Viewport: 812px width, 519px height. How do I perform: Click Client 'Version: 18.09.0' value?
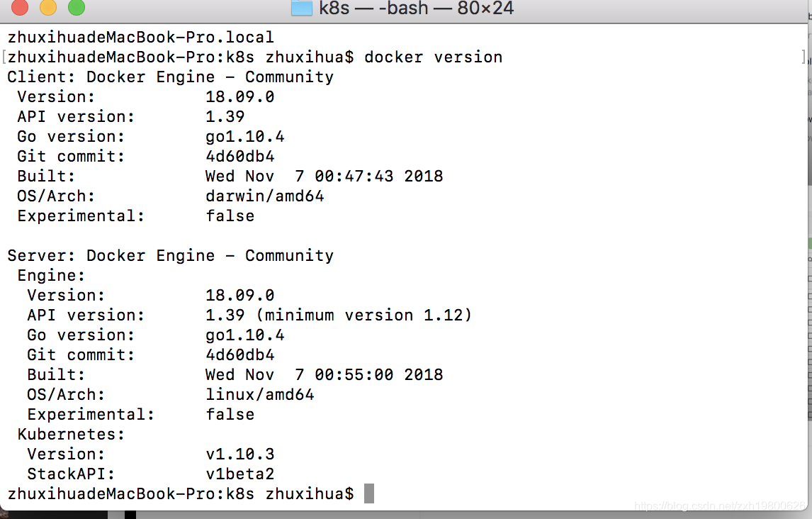[x=239, y=97]
